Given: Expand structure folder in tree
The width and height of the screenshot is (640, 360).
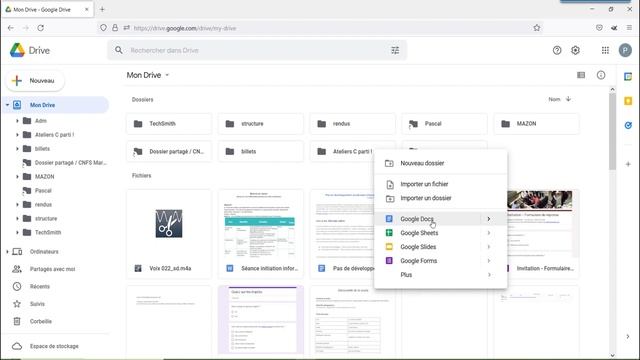Looking at the screenshot, I should [x=17, y=218].
